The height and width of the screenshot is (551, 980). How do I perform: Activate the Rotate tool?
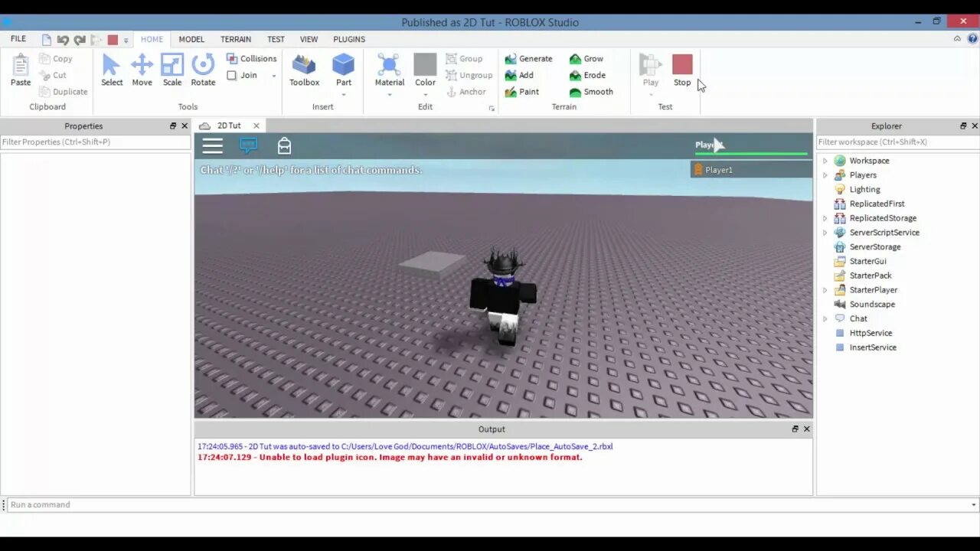tap(203, 70)
